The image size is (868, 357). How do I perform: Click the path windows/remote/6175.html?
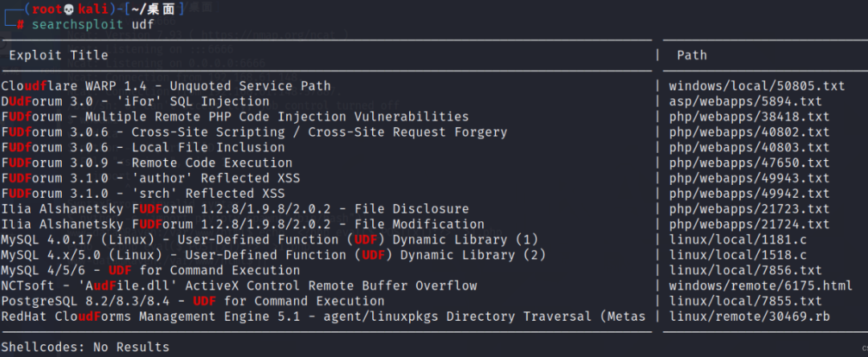760,285
